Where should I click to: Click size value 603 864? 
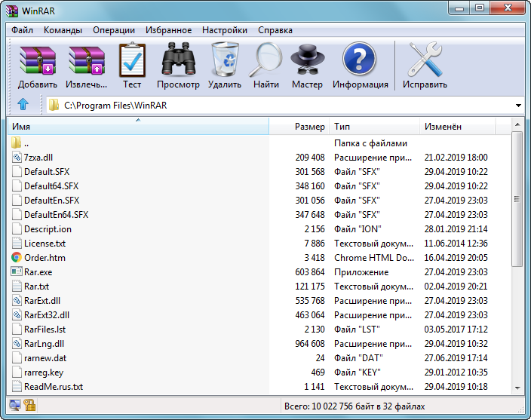click(x=309, y=271)
